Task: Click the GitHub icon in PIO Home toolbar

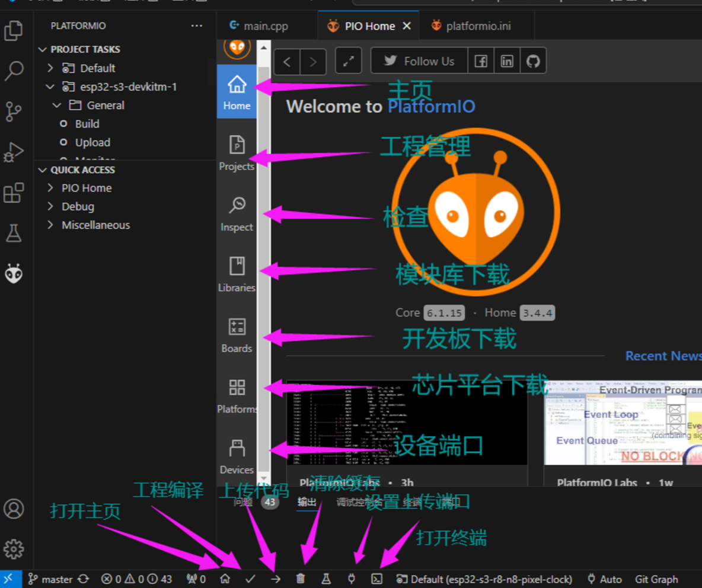Action: click(x=533, y=61)
